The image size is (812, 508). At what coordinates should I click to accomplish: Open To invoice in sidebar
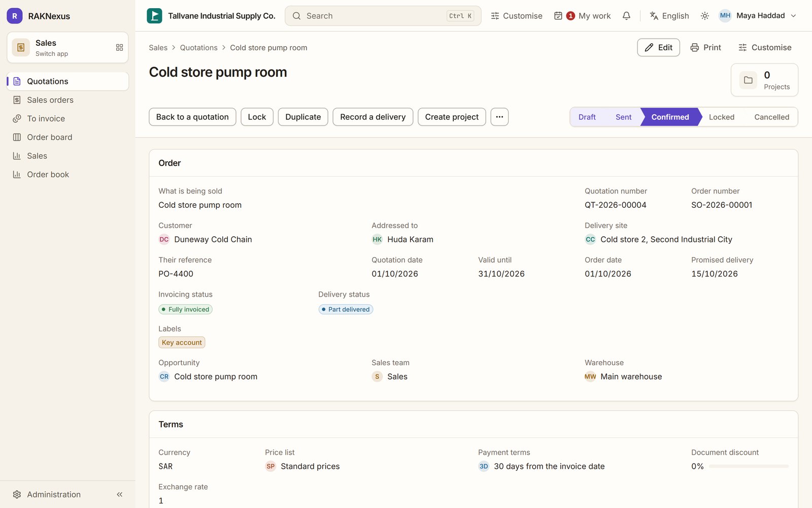[x=68, y=118]
